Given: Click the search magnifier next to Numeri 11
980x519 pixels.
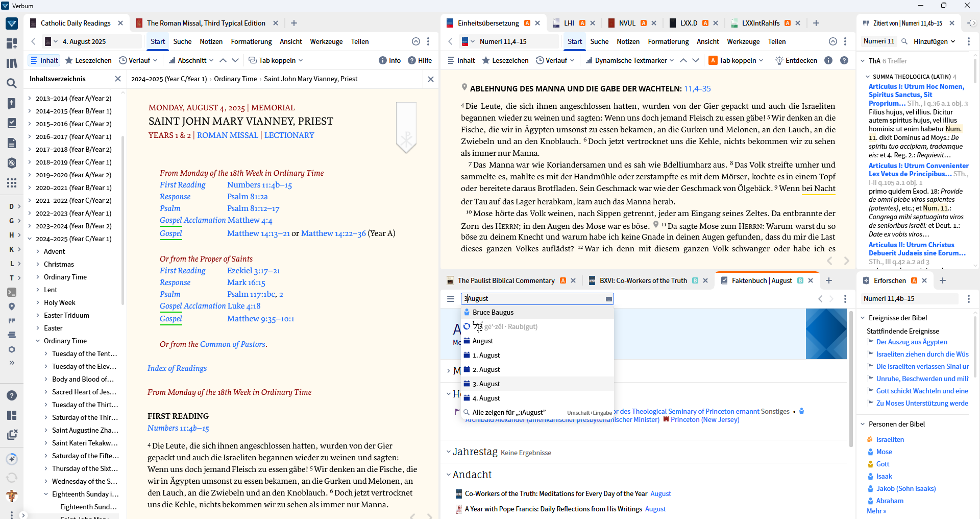Looking at the screenshot, I should (x=904, y=41).
